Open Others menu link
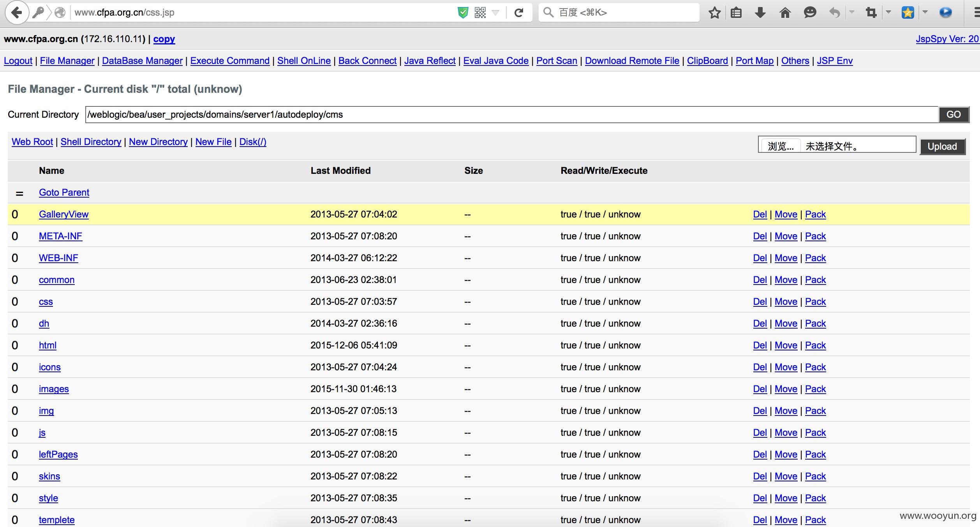The image size is (980, 527). click(x=795, y=61)
